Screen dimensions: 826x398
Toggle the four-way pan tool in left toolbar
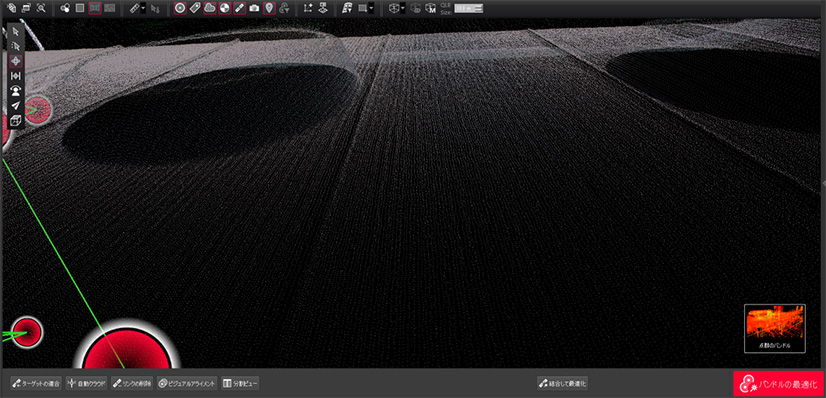point(15,61)
